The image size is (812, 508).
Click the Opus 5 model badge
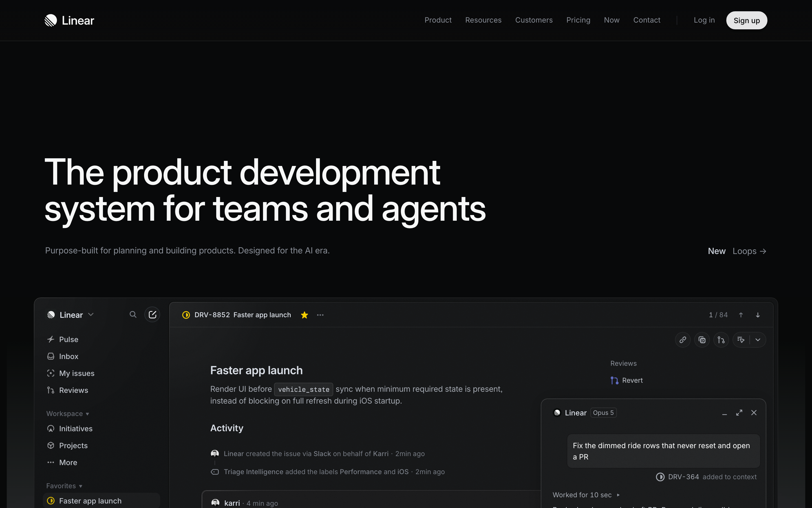(x=603, y=413)
